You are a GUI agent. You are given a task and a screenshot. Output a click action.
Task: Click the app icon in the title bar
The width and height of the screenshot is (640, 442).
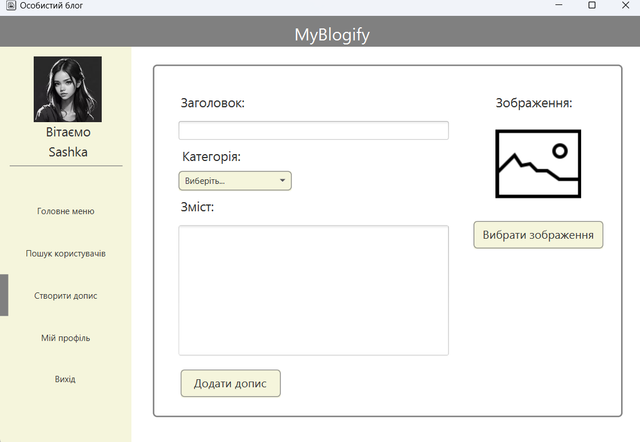pyautogui.click(x=11, y=5)
